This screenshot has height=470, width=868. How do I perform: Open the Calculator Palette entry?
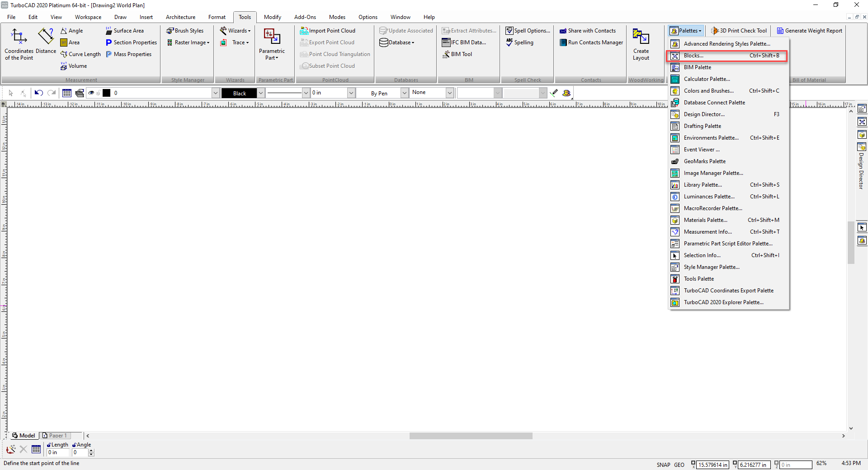(x=729, y=79)
